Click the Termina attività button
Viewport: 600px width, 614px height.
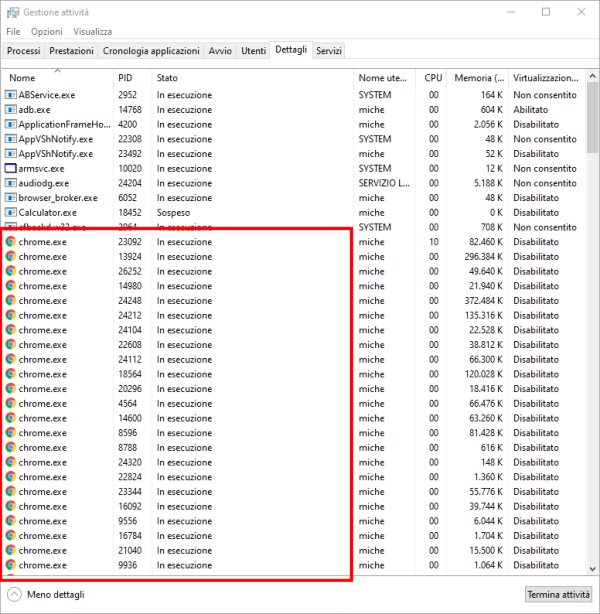pyautogui.click(x=558, y=594)
